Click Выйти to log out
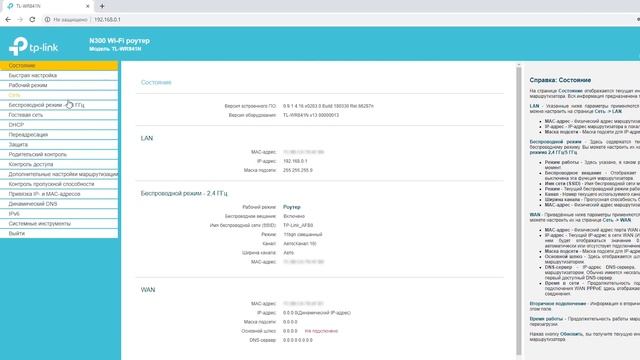Image resolution: width=640 pixels, height=360 pixels. pyautogui.click(x=59, y=233)
